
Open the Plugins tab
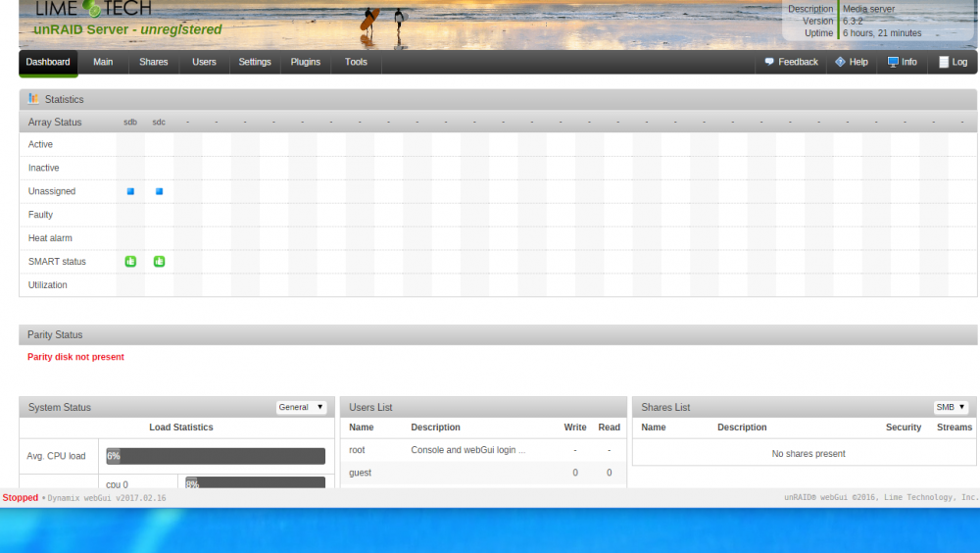click(x=305, y=62)
